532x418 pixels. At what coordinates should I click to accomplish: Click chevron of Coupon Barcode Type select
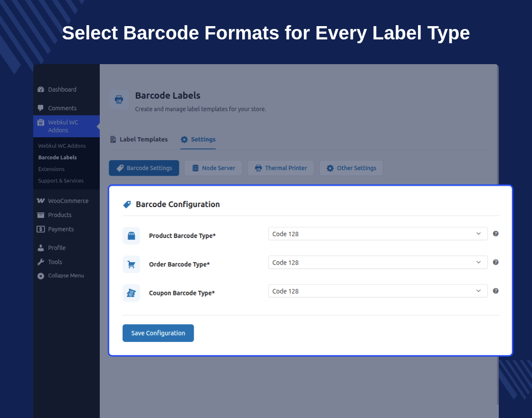[478, 291]
